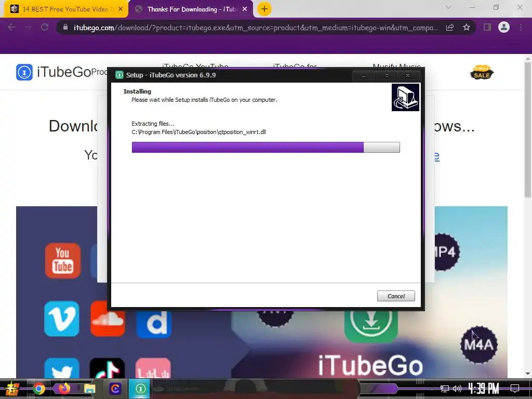
Task: Click the installation progress bar
Action: 265,147
